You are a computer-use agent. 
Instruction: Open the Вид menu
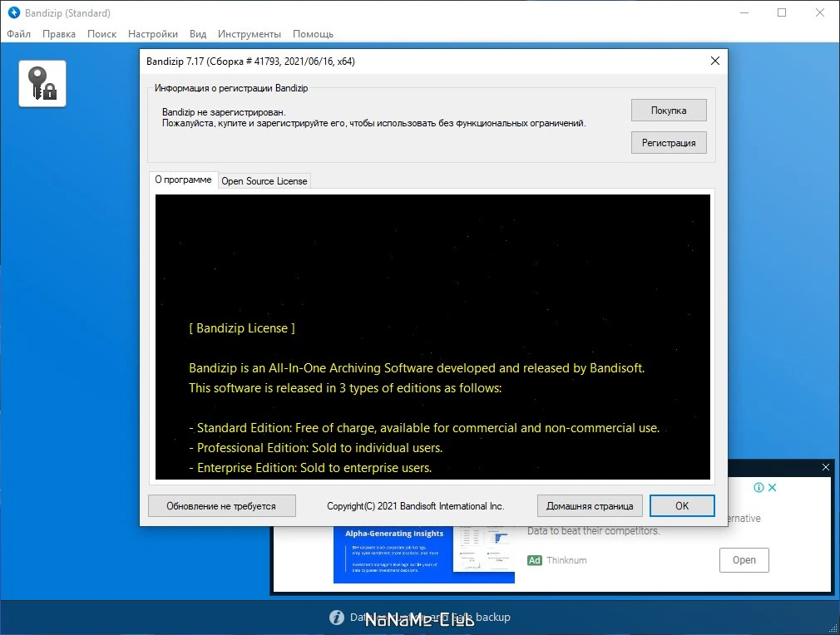tap(198, 34)
